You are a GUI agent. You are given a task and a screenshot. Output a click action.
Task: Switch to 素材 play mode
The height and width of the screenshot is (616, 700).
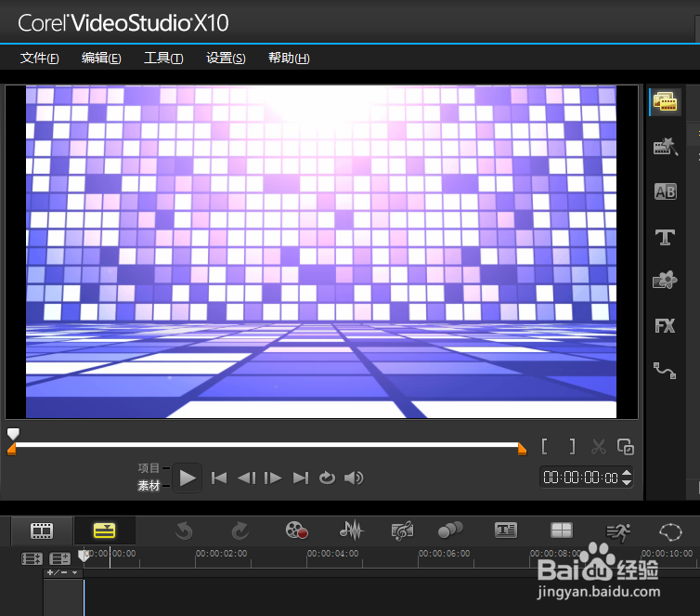point(149,486)
